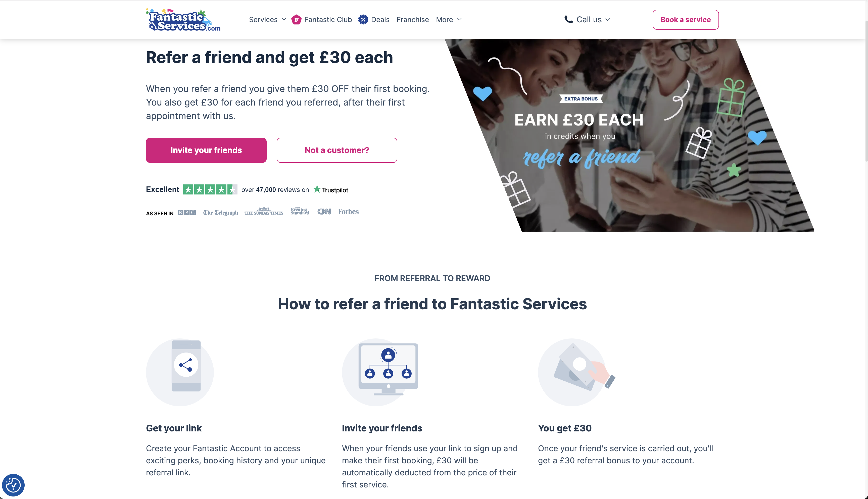
Task: Navigate to the Franchise page
Action: [x=413, y=20]
